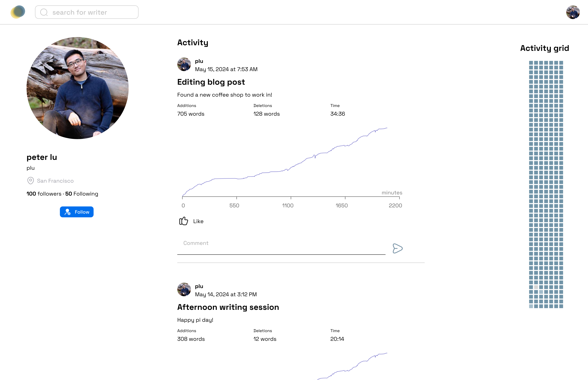Click the plu avatar on the May 14 post

[x=184, y=289]
